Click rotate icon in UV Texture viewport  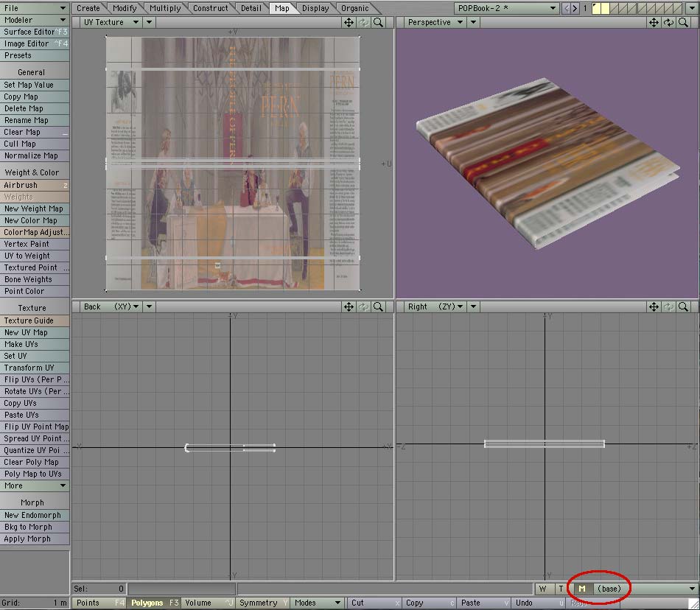pyautogui.click(x=363, y=22)
